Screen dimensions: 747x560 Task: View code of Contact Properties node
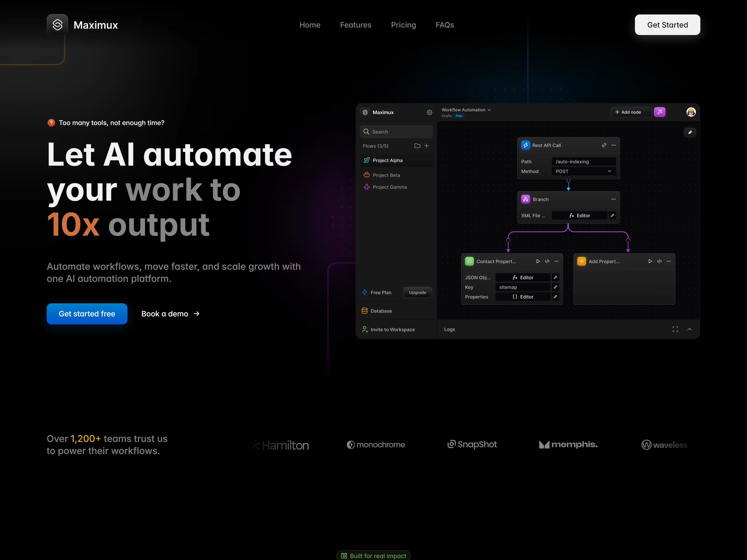coord(547,261)
